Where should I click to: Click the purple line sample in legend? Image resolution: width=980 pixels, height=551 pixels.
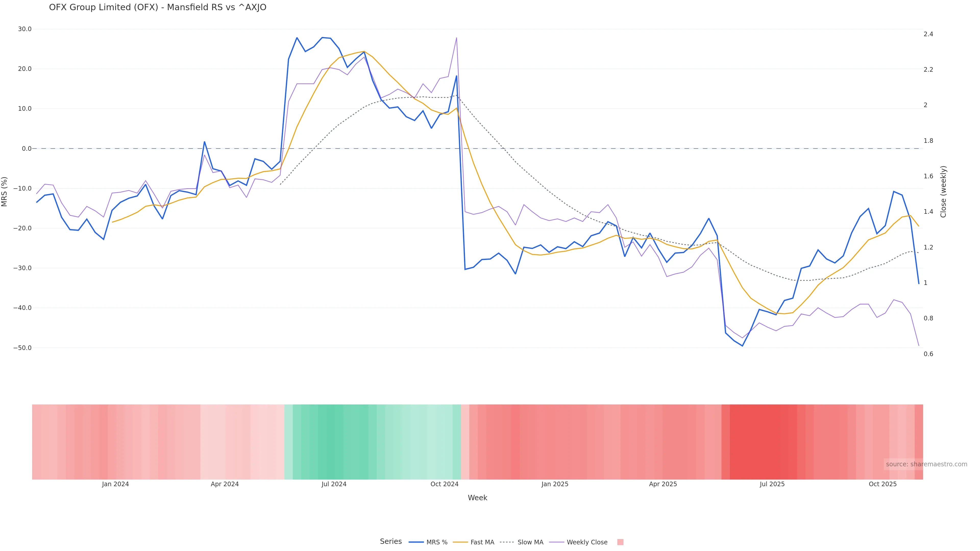pos(557,542)
